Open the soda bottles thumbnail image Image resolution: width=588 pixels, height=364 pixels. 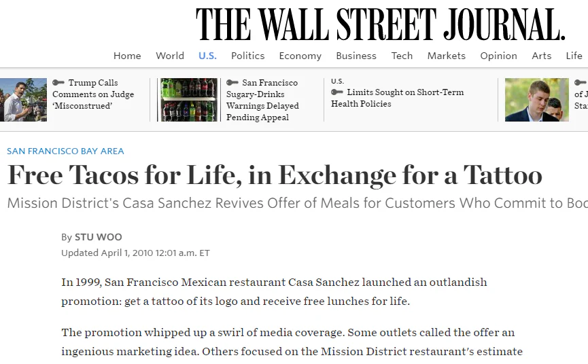[x=189, y=100]
